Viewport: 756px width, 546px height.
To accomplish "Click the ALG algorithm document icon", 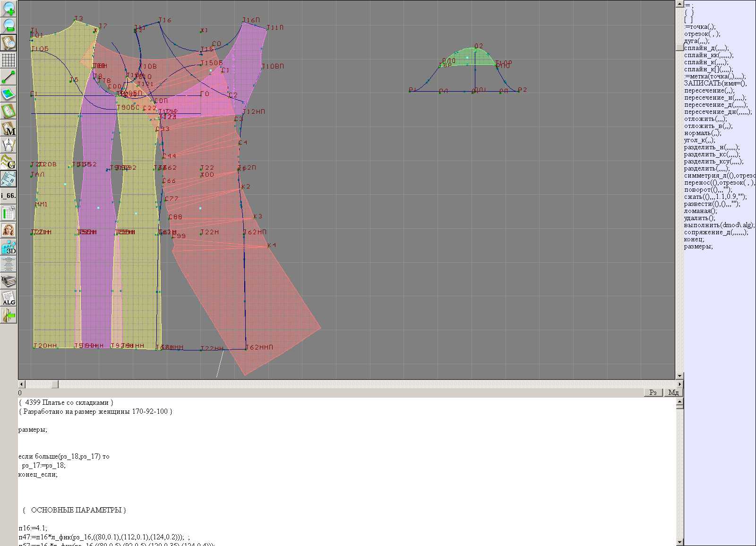I will click(9, 298).
